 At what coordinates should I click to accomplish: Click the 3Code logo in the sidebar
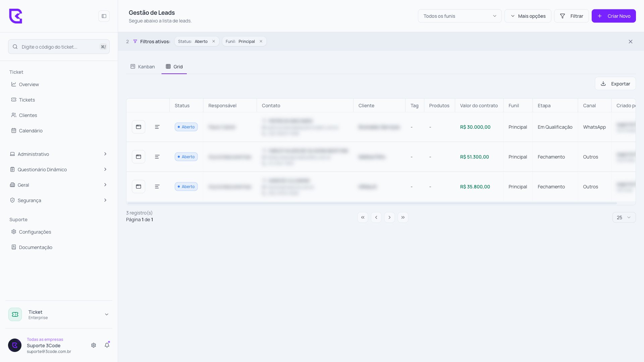15,16
